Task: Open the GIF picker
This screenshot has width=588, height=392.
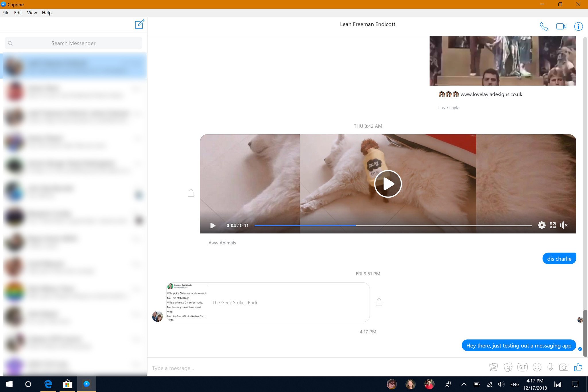Action: (x=522, y=367)
